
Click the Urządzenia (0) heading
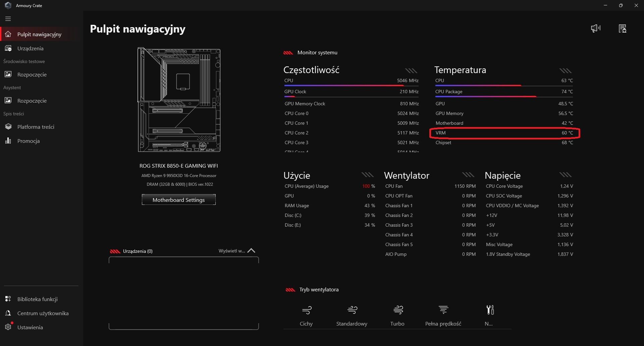pos(138,251)
